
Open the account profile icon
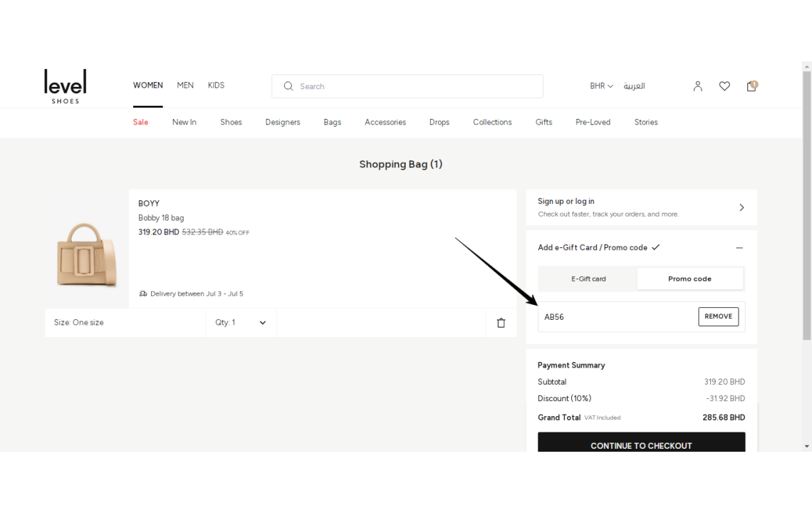coord(697,86)
